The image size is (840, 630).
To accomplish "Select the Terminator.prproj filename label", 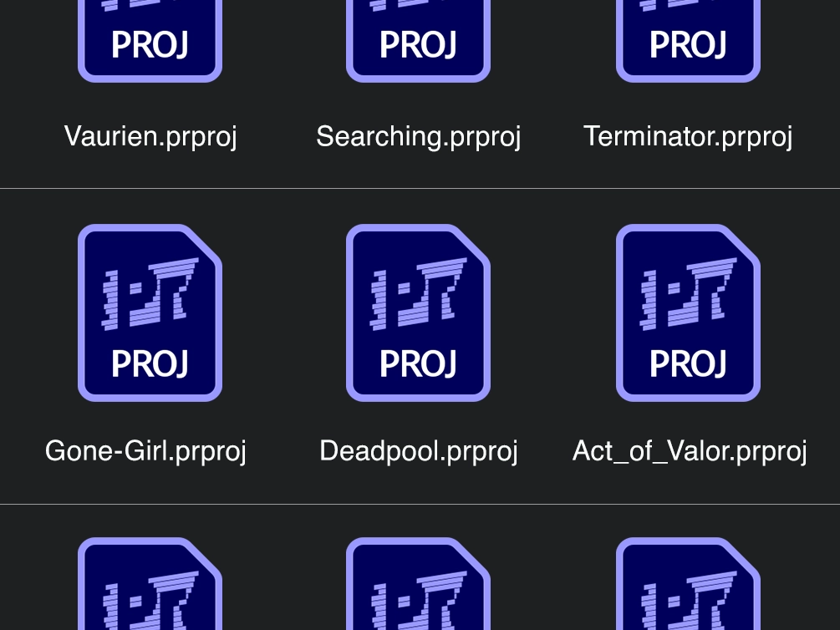I will (x=688, y=135).
